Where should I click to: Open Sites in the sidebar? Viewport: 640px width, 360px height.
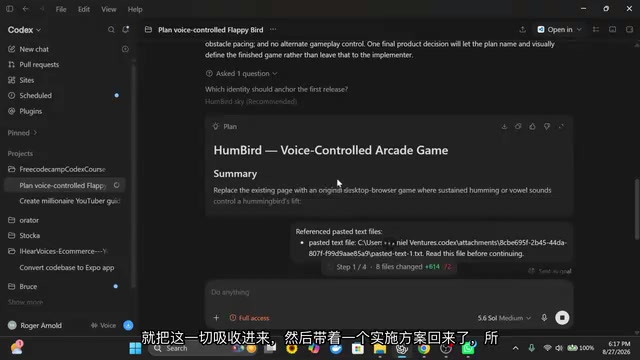tap(27, 80)
